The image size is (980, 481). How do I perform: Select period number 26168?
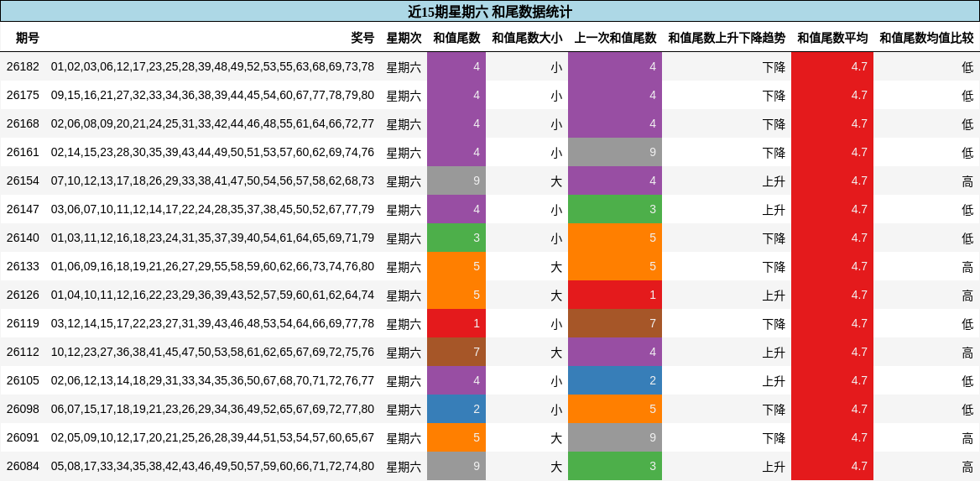coord(23,124)
